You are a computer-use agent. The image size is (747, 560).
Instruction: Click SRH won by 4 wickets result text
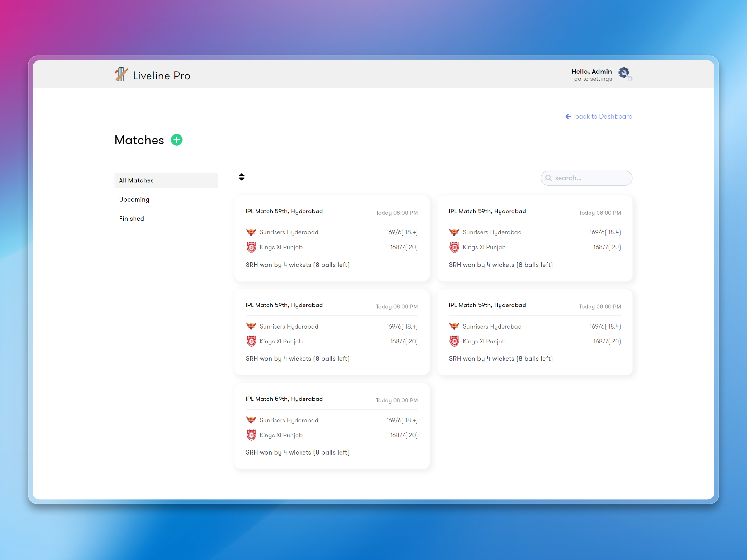(298, 265)
